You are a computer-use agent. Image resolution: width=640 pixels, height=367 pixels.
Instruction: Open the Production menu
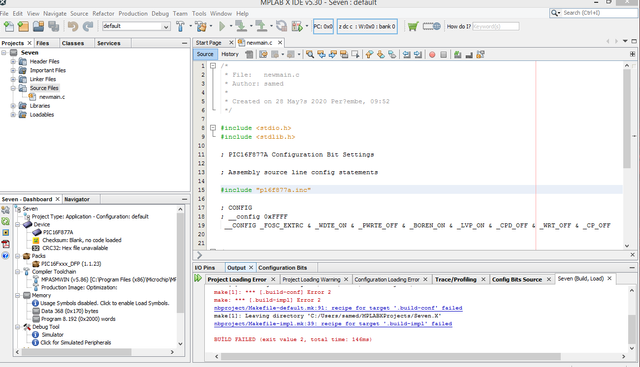[x=133, y=13]
